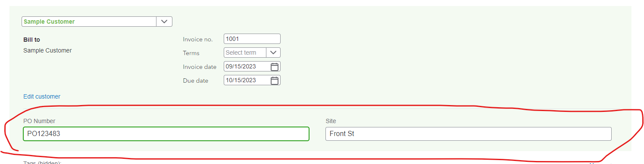This screenshot has width=644, height=164.
Task: Click the PO Number label
Action: (39, 121)
